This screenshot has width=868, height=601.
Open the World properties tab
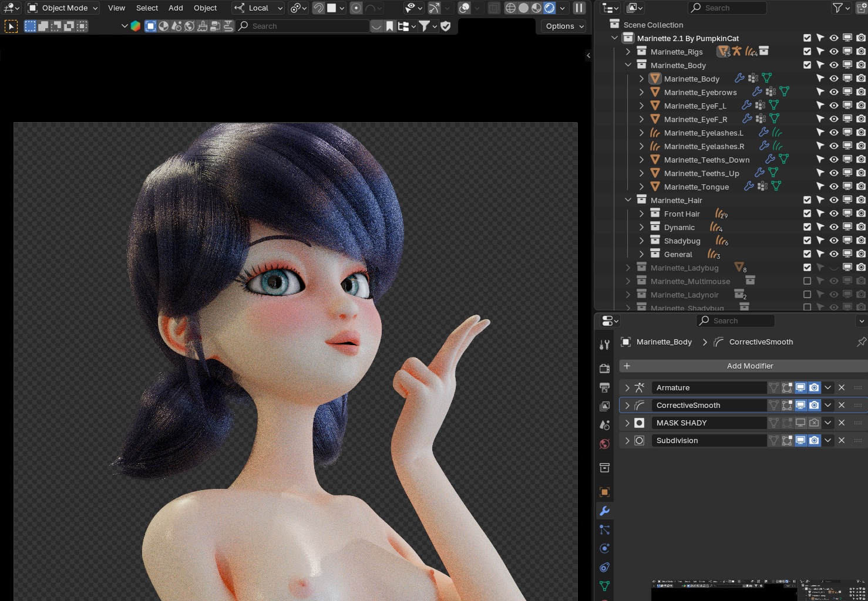[604, 444]
